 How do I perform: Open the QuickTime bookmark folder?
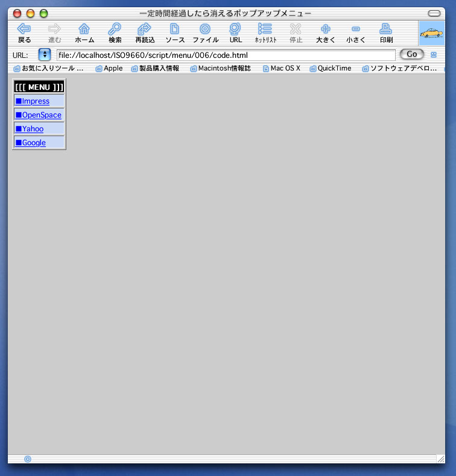tap(331, 68)
